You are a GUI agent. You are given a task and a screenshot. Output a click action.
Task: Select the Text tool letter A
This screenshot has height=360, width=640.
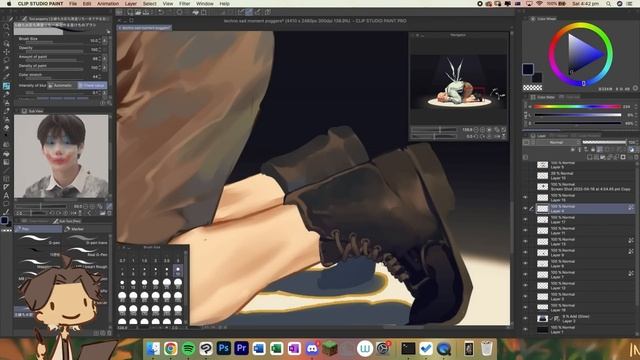coord(6,195)
